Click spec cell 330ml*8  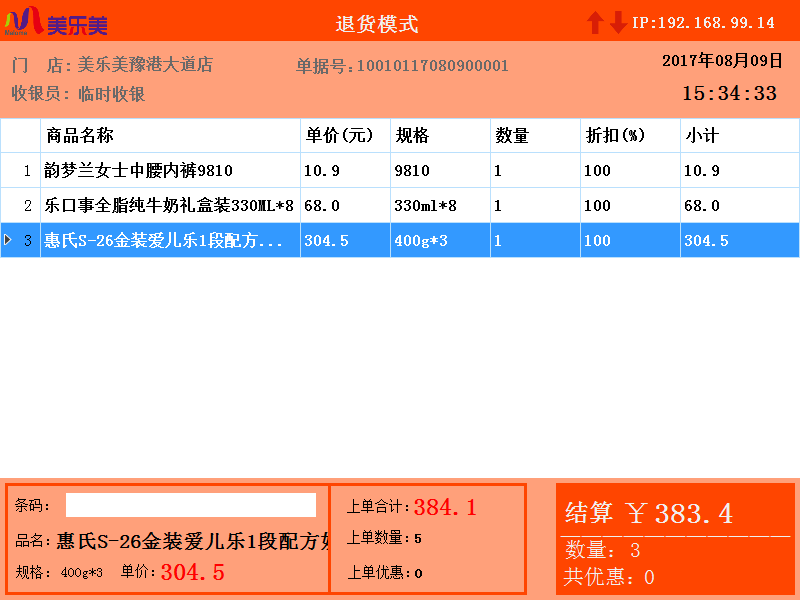tap(440, 205)
